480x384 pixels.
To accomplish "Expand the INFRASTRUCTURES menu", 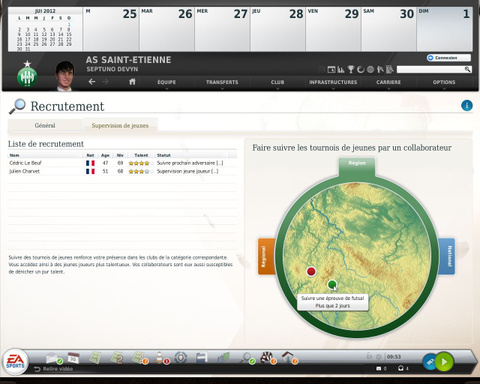I will point(333,82).
